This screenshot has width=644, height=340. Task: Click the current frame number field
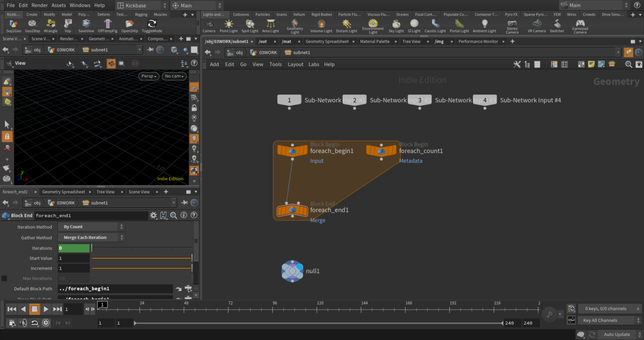click(74, 309)
